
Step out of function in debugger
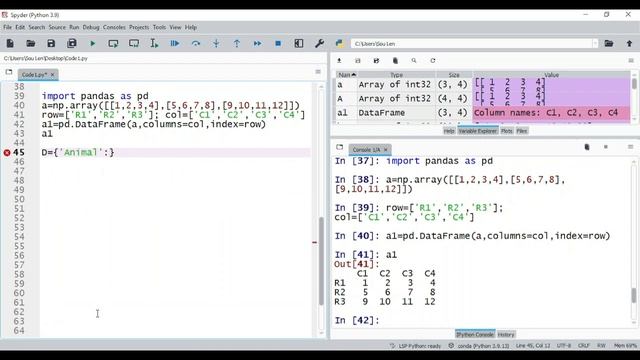(x=237, y=43)
